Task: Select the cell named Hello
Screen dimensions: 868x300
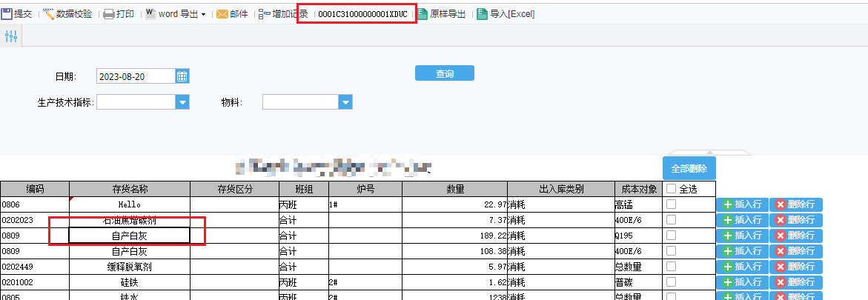Action: click(130, 204)
